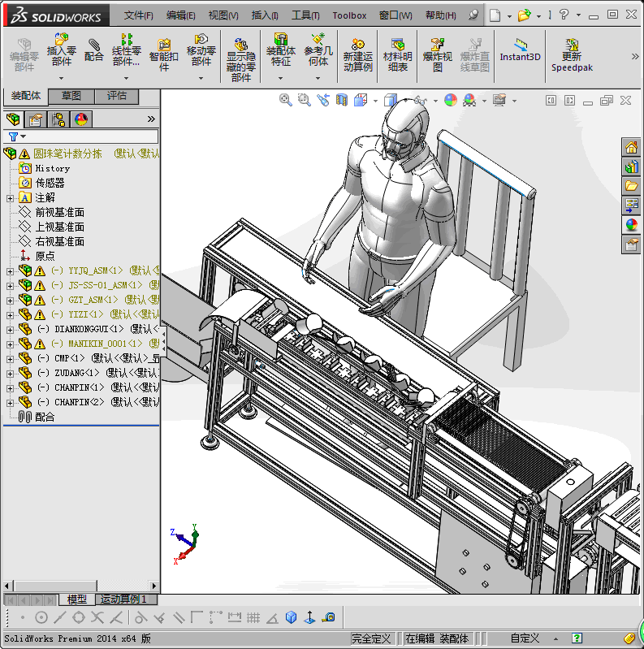Open Linear Component Pattern (线性零部件) tool
The height and width of the screenshot is (649, 644).
(126, 50)
